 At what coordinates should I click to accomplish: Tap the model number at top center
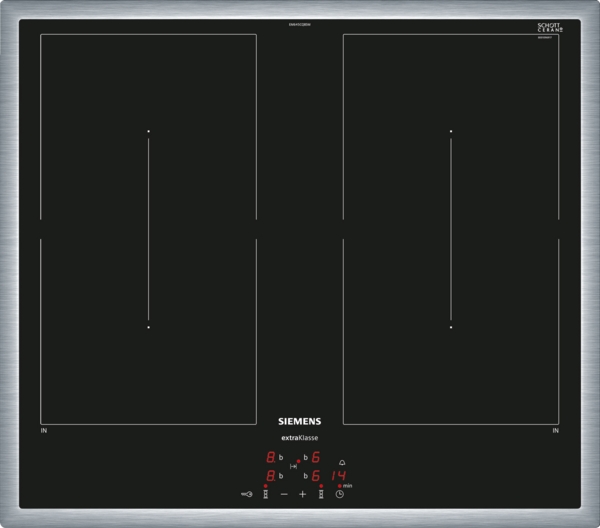[300, 24]
